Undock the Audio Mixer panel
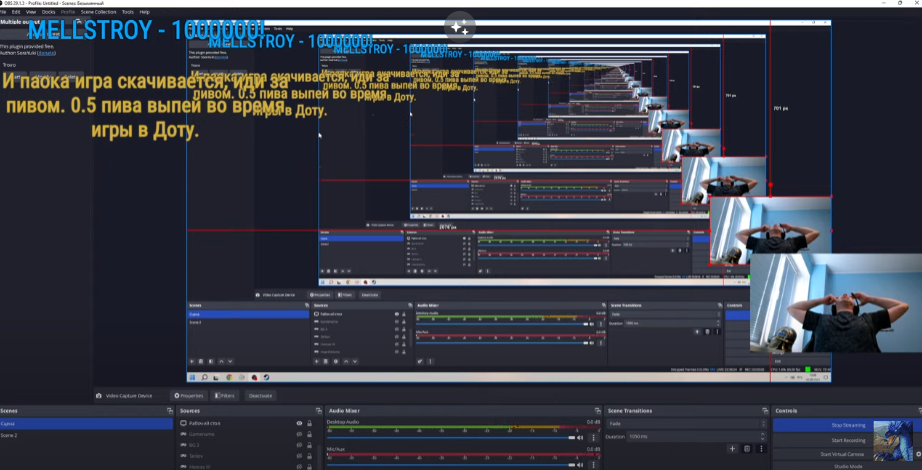 594,411
